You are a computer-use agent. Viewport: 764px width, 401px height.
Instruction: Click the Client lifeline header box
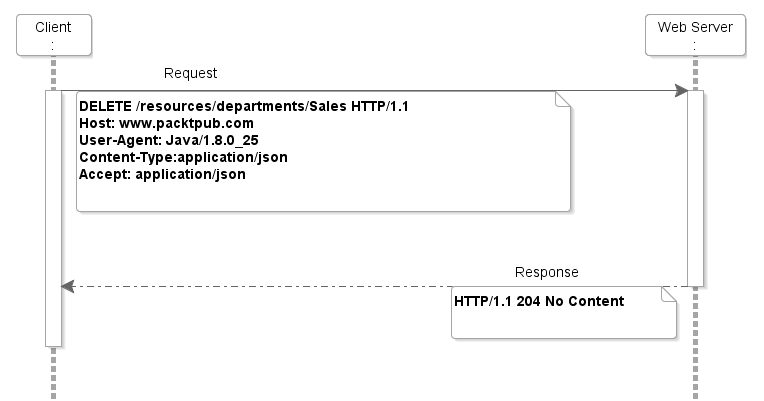[x=53, y=35]
